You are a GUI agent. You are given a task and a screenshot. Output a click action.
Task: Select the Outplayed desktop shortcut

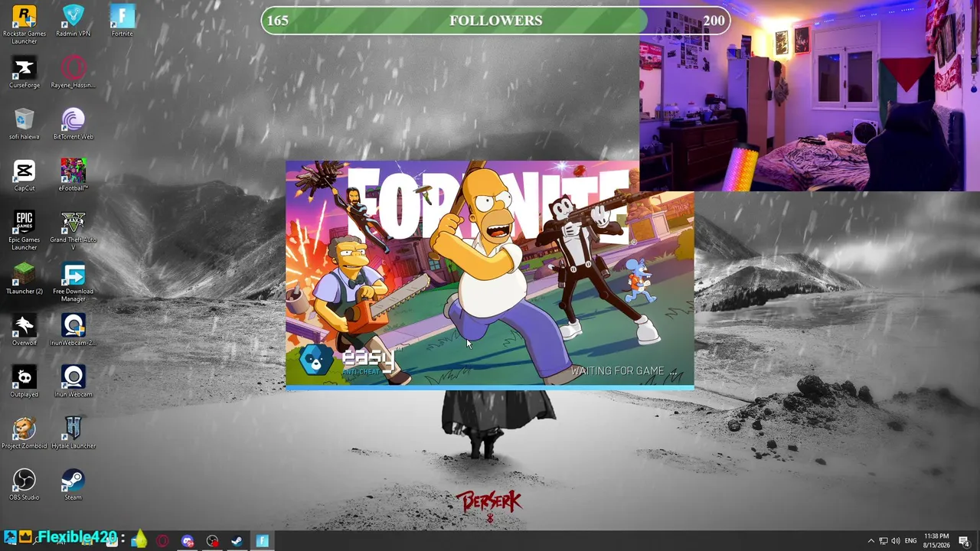(24, 381)
